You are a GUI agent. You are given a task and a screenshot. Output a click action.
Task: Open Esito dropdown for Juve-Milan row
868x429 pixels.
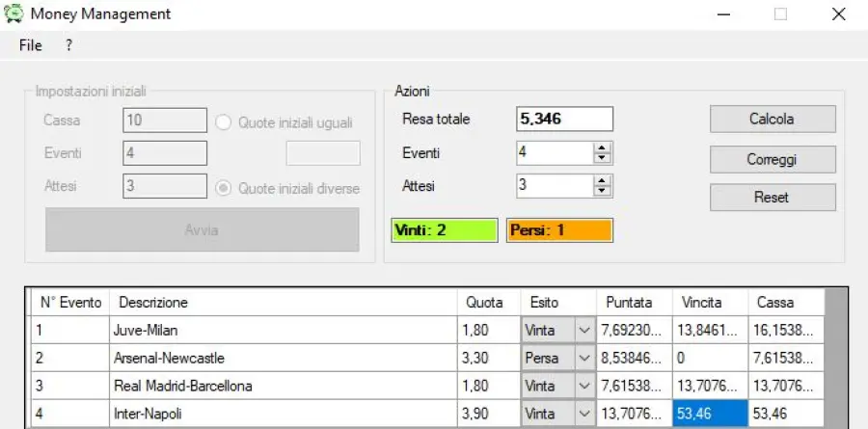pyautogui.click(x=584, y=331)
